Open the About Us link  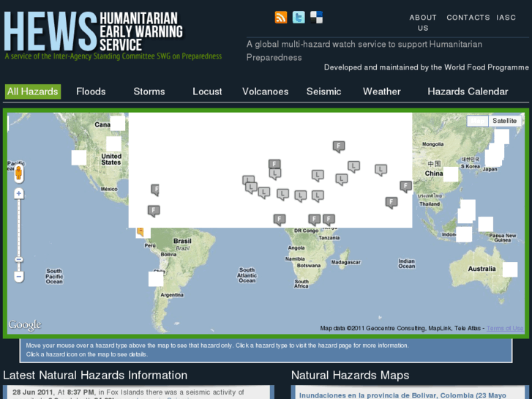(423, 23)
